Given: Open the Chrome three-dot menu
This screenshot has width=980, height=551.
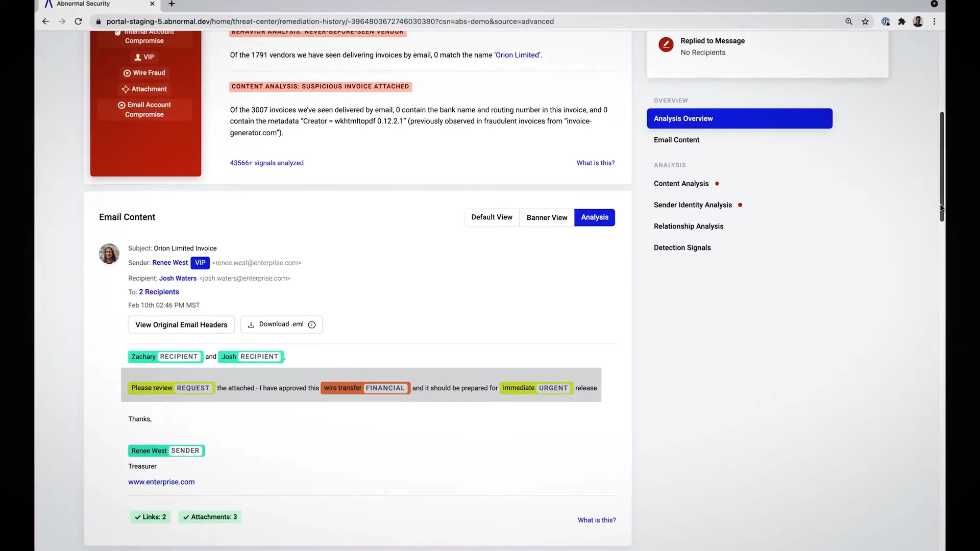Looking at the screenshot, I should coord(935,21).
